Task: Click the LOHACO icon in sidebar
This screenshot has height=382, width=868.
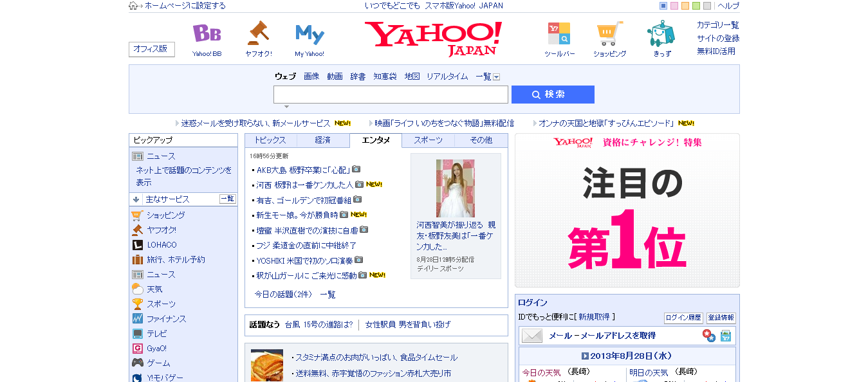Action: tap(137, 245)
